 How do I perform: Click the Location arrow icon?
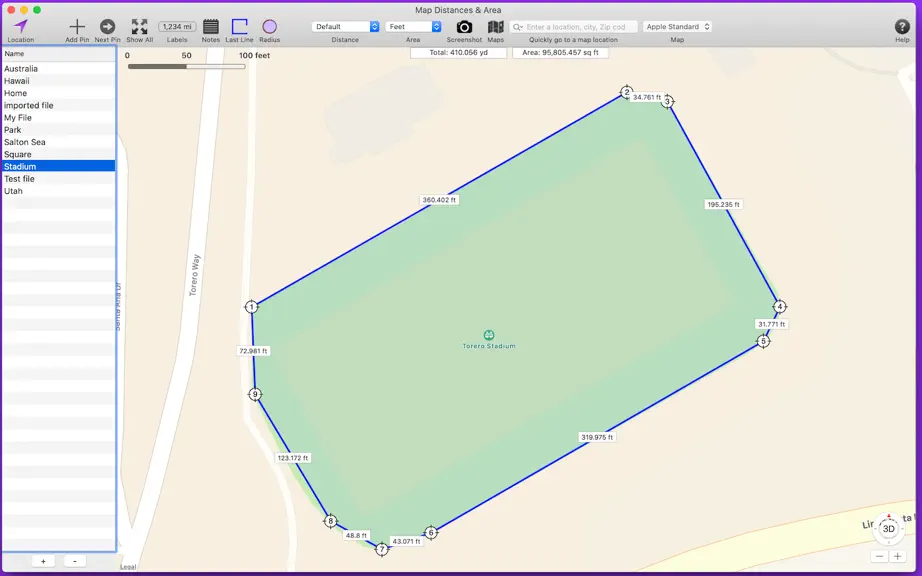[x=21, y=26]
